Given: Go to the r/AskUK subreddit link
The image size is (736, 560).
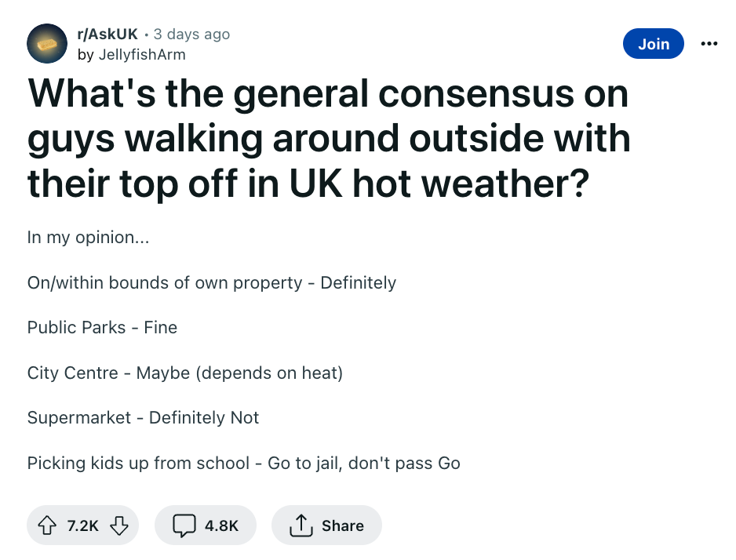Looking at the screenshot, I should point(107,34).
